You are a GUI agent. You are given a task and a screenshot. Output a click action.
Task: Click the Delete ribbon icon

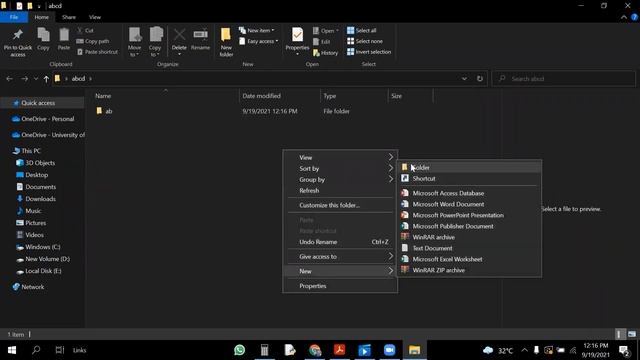(x=179, y=41)
